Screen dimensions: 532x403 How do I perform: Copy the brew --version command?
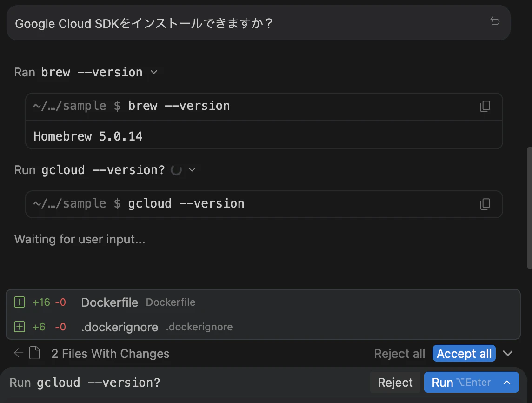click(485, 106)
